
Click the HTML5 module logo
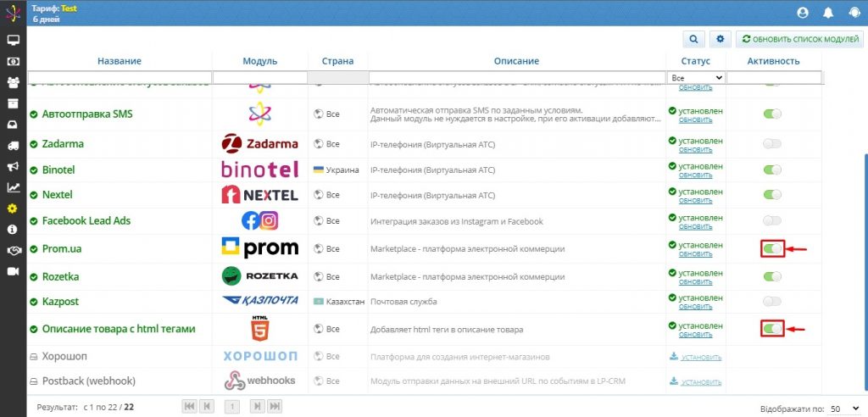(x=259, y=328)
